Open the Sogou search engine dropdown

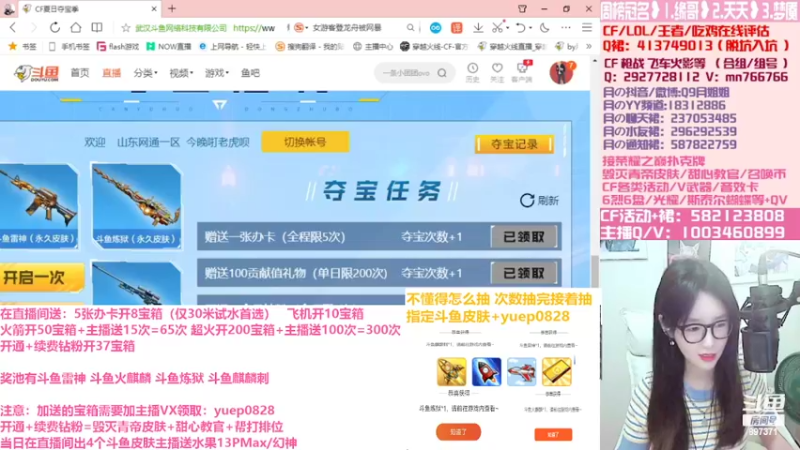[301, 28]
